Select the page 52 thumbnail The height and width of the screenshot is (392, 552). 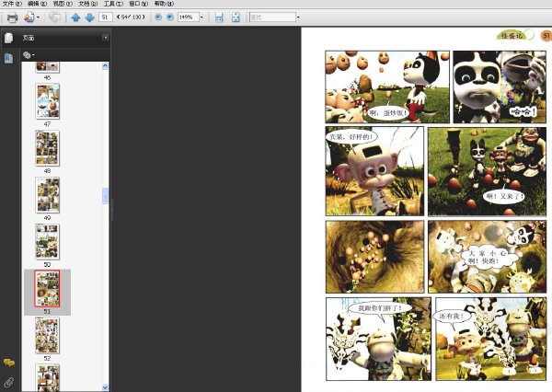click(48, 335)
